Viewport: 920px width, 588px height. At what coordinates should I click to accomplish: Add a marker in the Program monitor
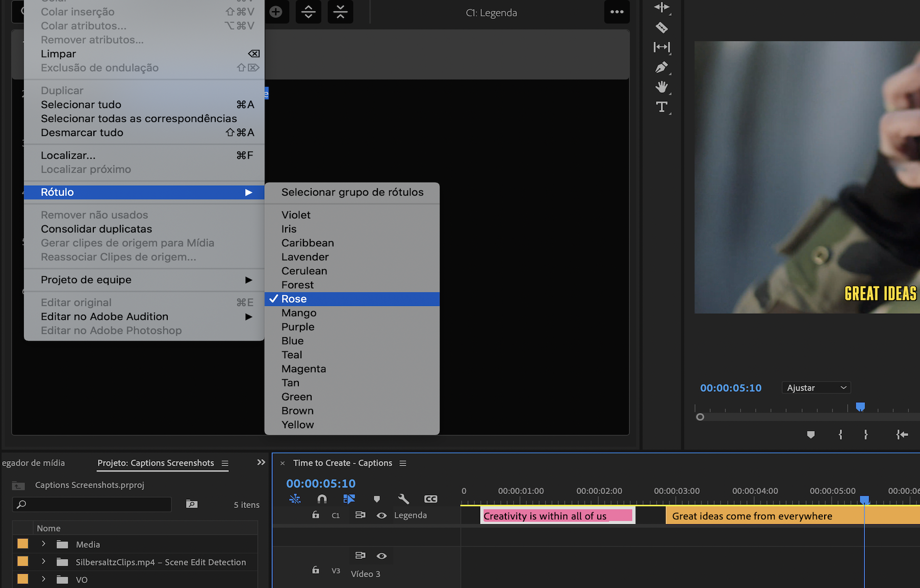(x=811, y=434)
